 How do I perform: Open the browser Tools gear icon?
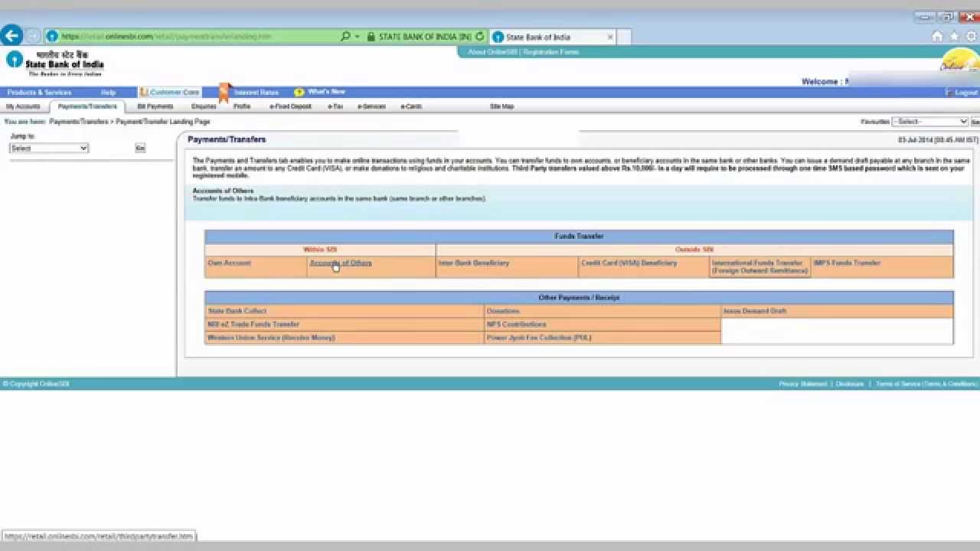(x=972, y=36)
